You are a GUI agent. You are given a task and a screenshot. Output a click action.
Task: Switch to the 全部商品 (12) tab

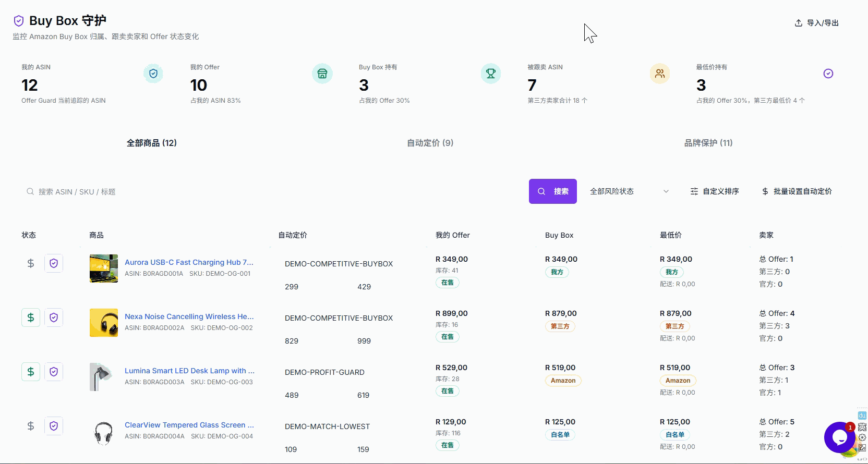[x=152, y=143]
